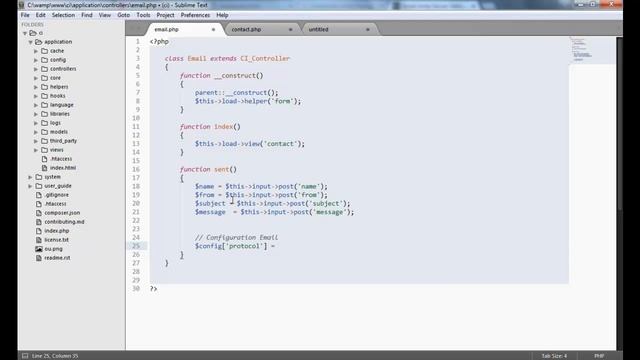Screen dimensions: 640x360
Task: Click the ou.png image file icon
Action: 39,249
